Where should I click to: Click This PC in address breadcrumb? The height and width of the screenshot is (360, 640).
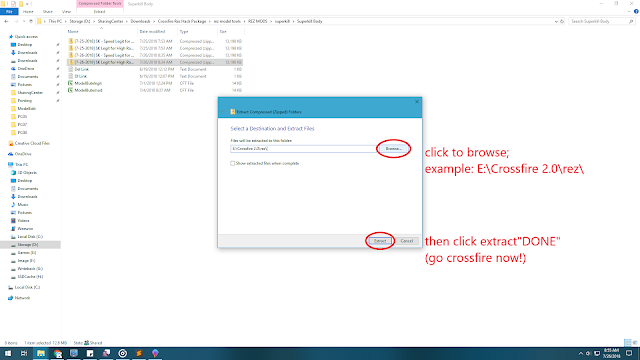(x=55, y=21)
